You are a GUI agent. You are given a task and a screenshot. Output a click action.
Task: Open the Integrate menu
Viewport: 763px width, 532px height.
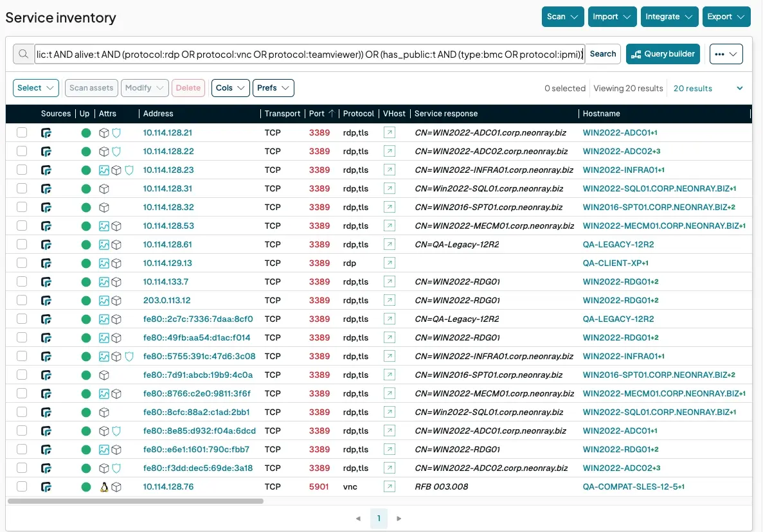[x=669, y=17]
